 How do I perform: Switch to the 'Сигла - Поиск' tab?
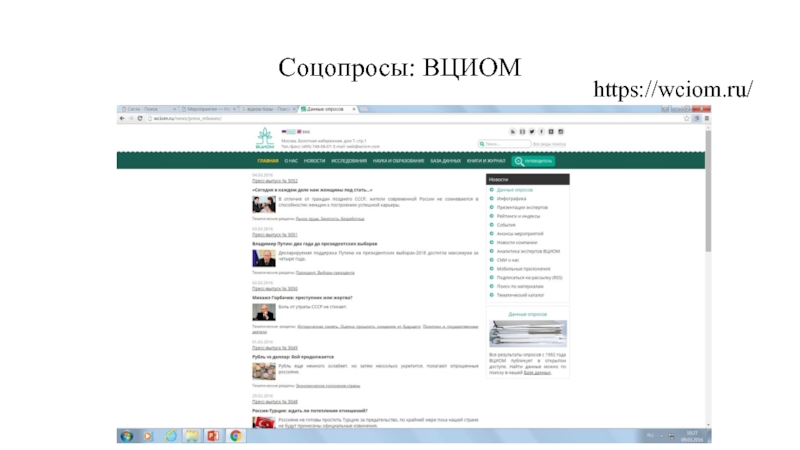click(148, 109)
